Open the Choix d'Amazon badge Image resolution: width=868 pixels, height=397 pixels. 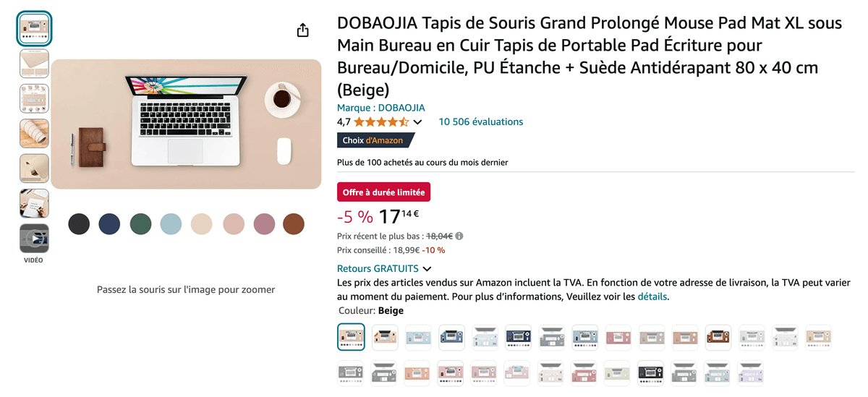click(374, 140)
